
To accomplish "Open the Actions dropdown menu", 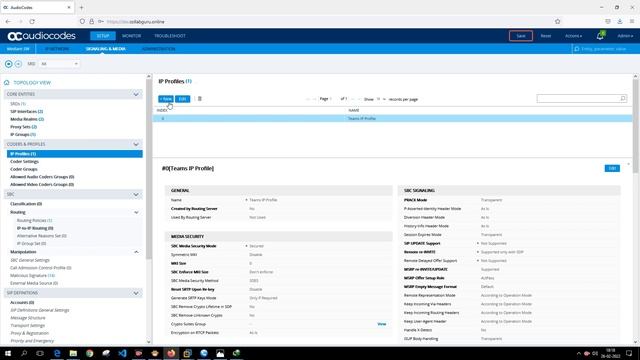I will click(573, 36).
